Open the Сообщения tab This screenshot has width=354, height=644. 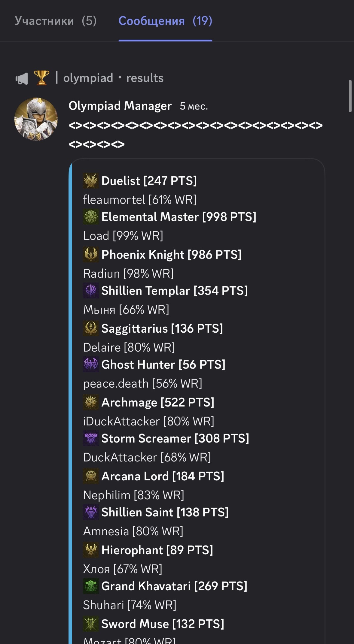point(165,21)
